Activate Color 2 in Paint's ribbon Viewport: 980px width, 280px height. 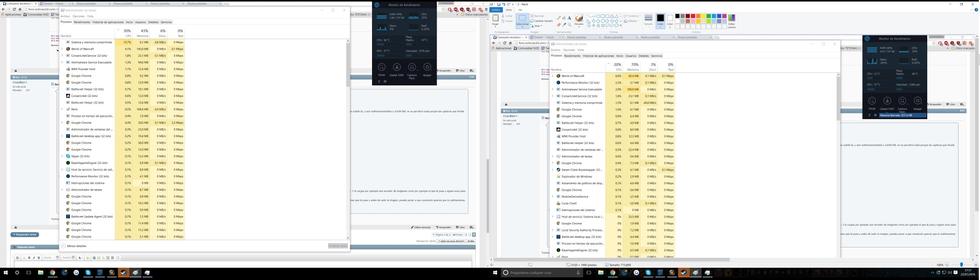pyautogui.click(x=670, y=21)
